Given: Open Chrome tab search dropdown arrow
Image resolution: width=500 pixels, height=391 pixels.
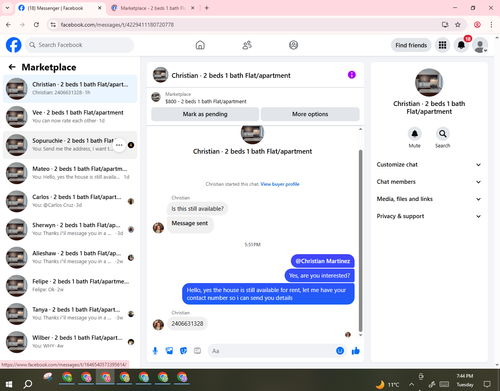Looking at the screenshot, I should (x=7, y=8).
